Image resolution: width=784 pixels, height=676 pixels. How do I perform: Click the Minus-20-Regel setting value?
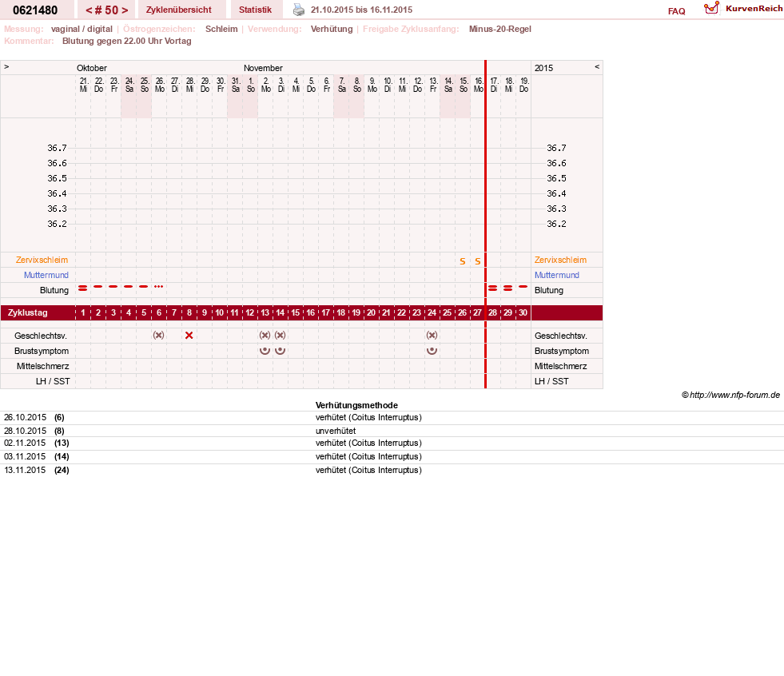pos(500,29)
